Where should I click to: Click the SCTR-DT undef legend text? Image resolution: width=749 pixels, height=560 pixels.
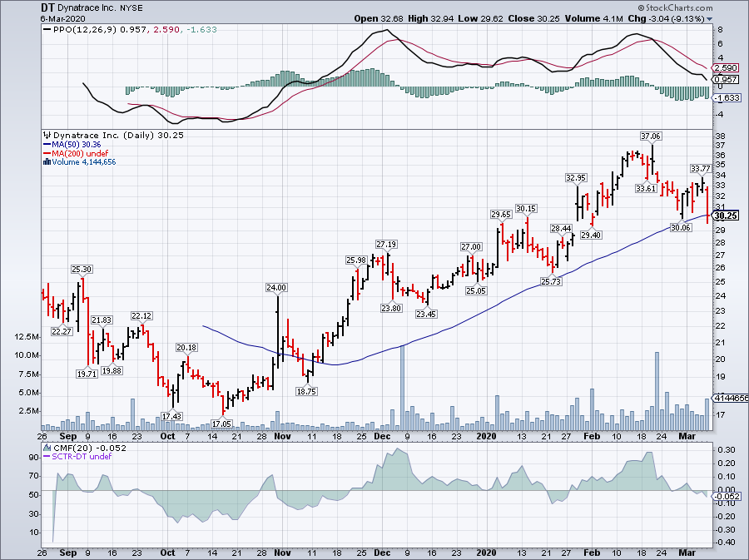(82, 456)
